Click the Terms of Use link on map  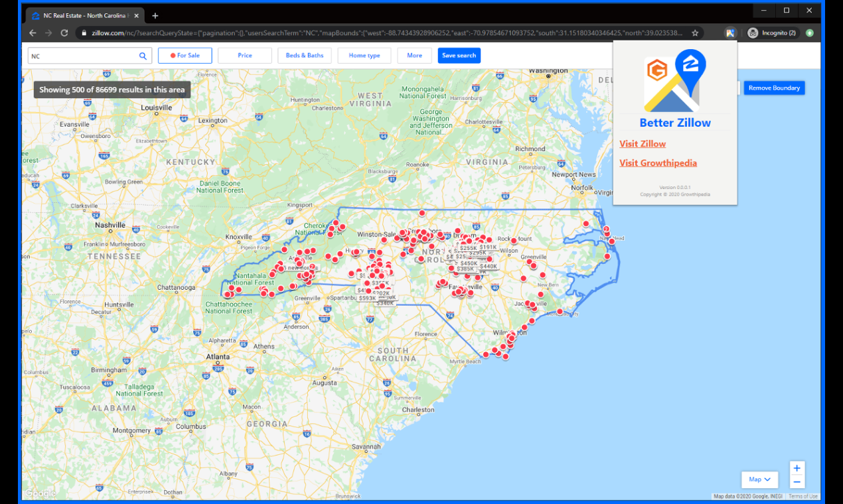tap(803, 496)
